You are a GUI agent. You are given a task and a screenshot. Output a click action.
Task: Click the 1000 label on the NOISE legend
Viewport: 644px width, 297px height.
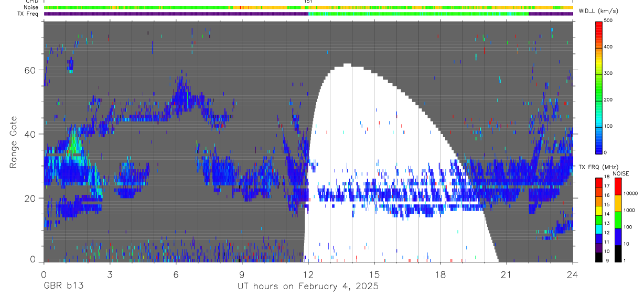coord(630,211)
